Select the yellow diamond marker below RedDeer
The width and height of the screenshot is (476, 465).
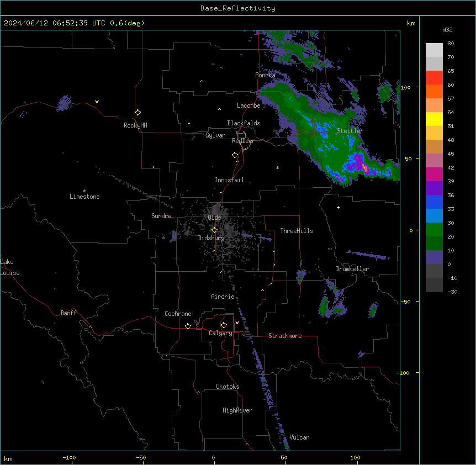[x=235, y=155]
